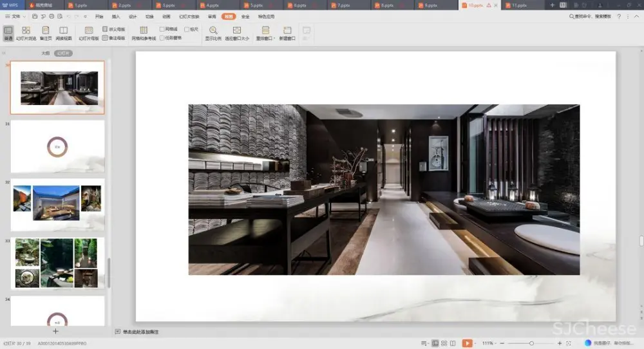The width and height of the screenshot is (644, 349).
Task: Open 幻灯片母版 slide master
Action: pos(88,33)
